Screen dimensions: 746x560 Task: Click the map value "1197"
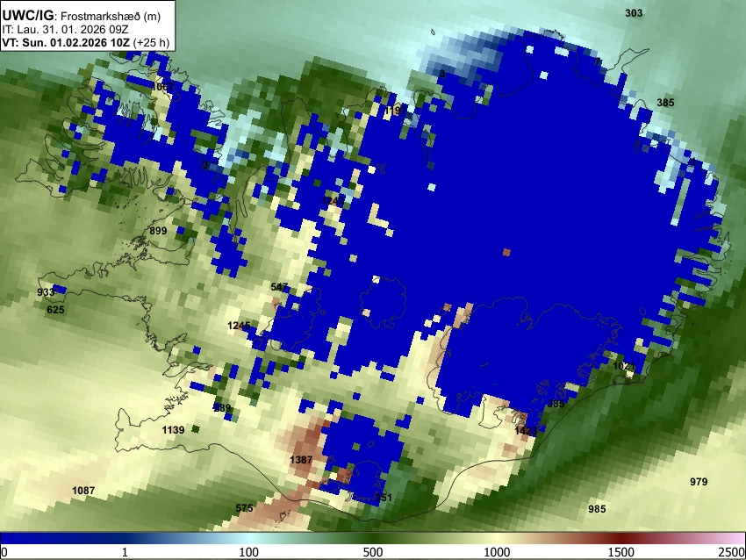(x=396, y=111)
